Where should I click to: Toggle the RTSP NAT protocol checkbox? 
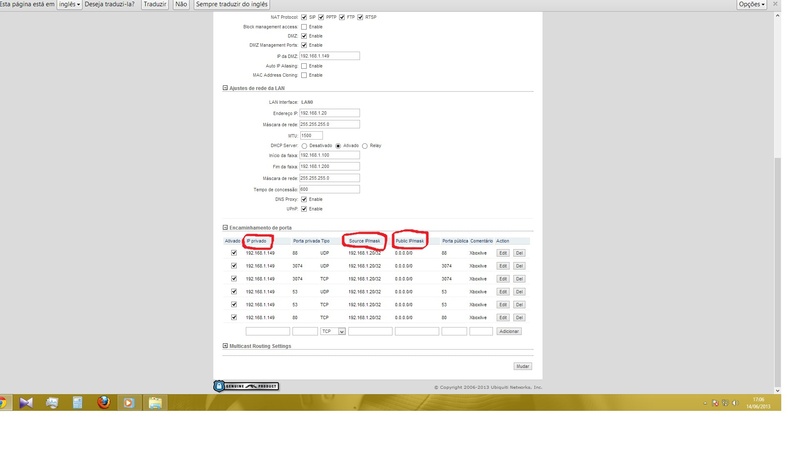360,17
